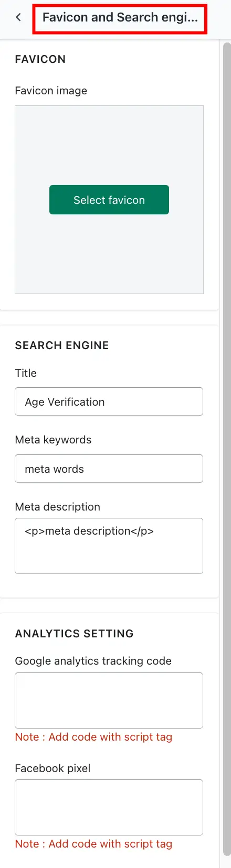Click the Favicon image label
The image size is (231, 868).
(51, 91)
